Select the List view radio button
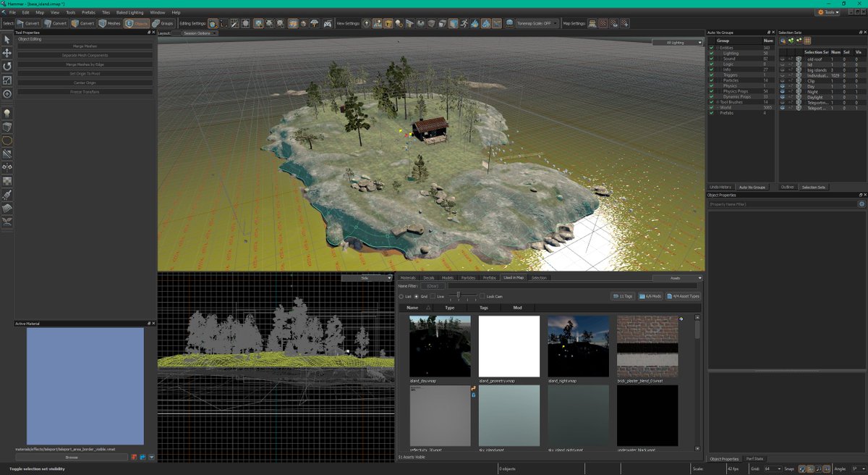The height and width of the screenshot is (475, 868). pos(401,296)
